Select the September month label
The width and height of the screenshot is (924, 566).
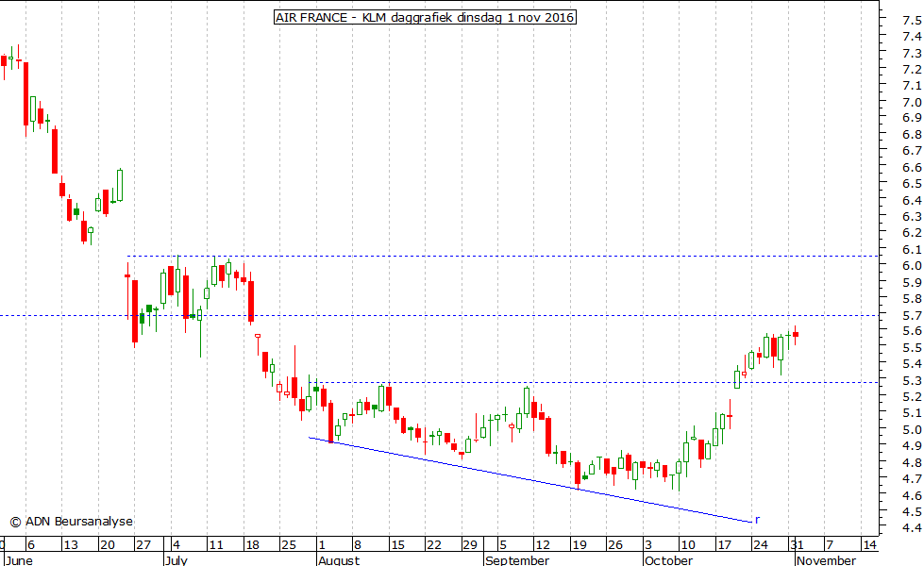click(517, 560)
